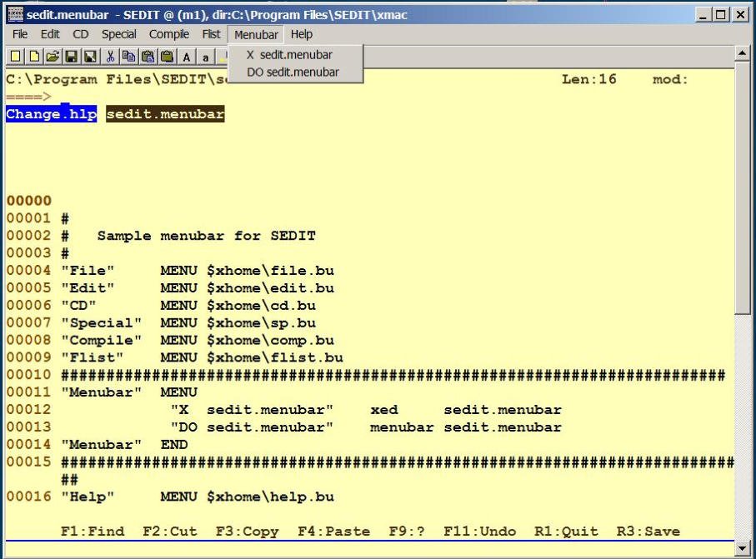Convert to lowercase with the small a icon
The width and height of the screenshot is (756, 559).
(x=205, y=57)
